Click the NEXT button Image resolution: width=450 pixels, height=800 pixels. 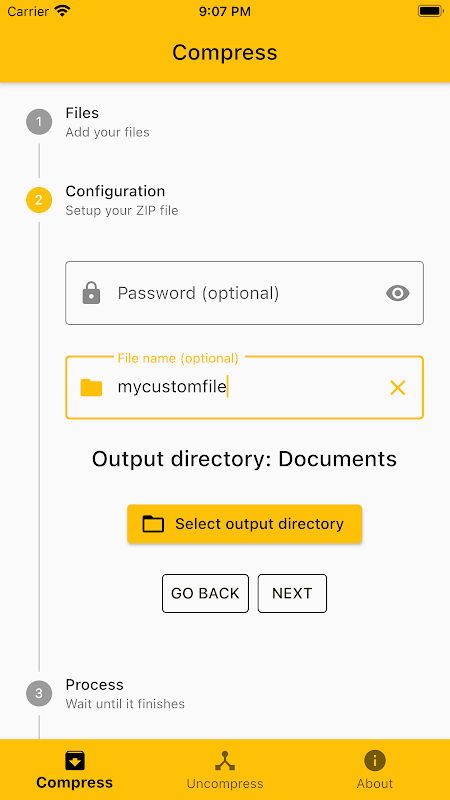(x=292, y=593)
